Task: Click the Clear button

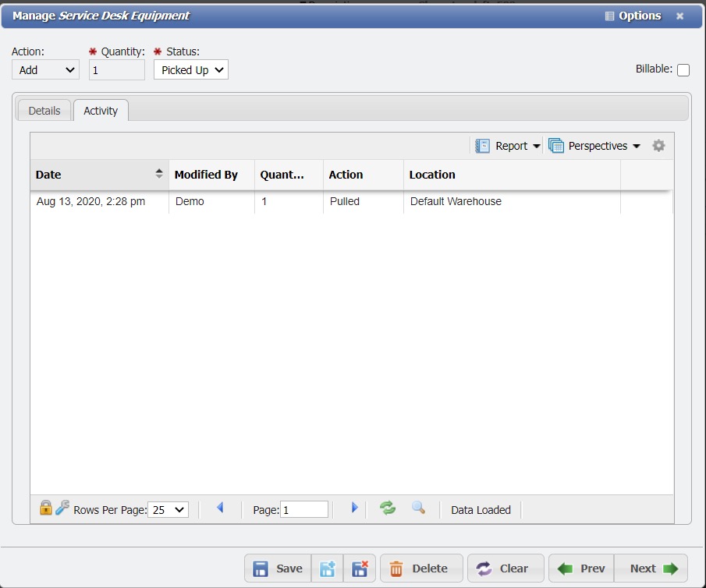Action: 505,569
